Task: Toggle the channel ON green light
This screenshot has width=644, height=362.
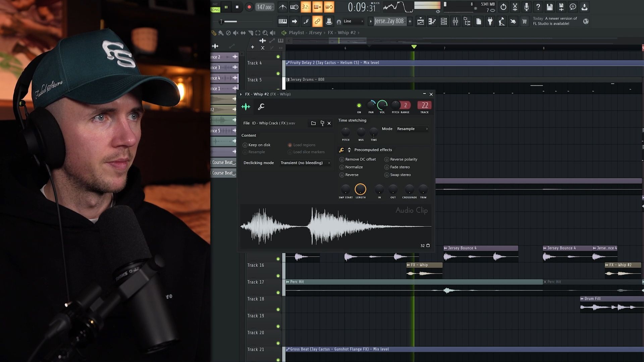Action: 359,105
